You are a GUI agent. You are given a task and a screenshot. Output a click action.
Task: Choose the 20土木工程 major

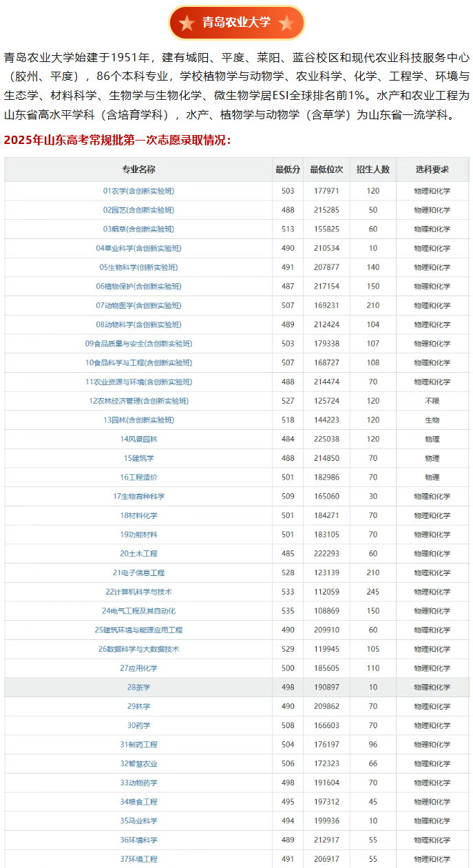(x=138, y=553)
